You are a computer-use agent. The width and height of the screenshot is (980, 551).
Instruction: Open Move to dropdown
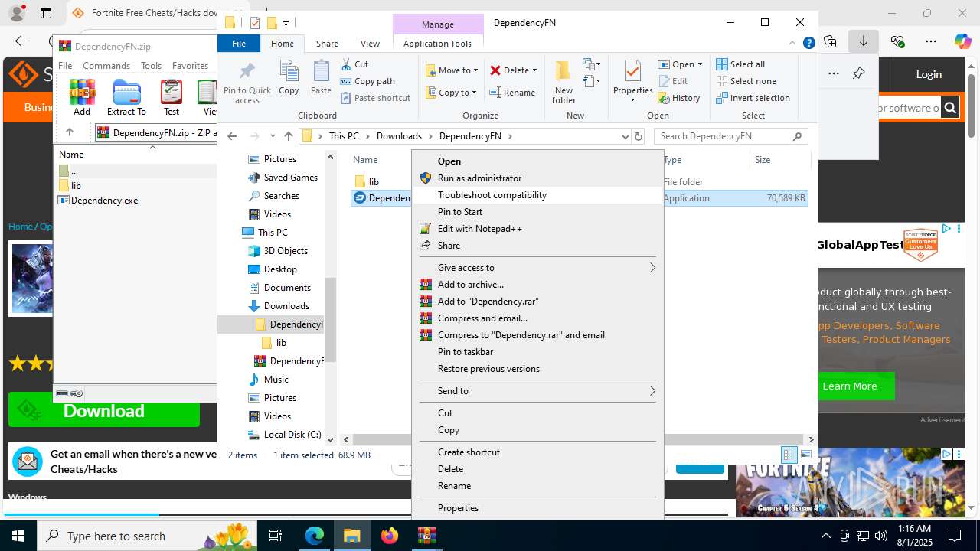[x=452, y=70]
